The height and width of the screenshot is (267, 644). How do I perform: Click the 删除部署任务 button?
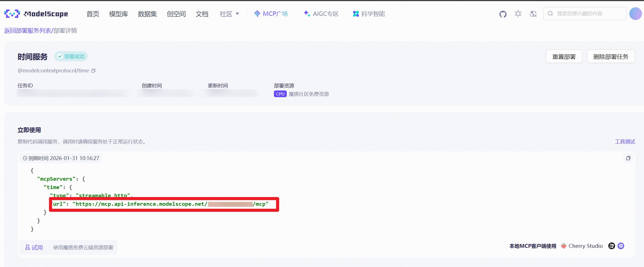(611, 57)
